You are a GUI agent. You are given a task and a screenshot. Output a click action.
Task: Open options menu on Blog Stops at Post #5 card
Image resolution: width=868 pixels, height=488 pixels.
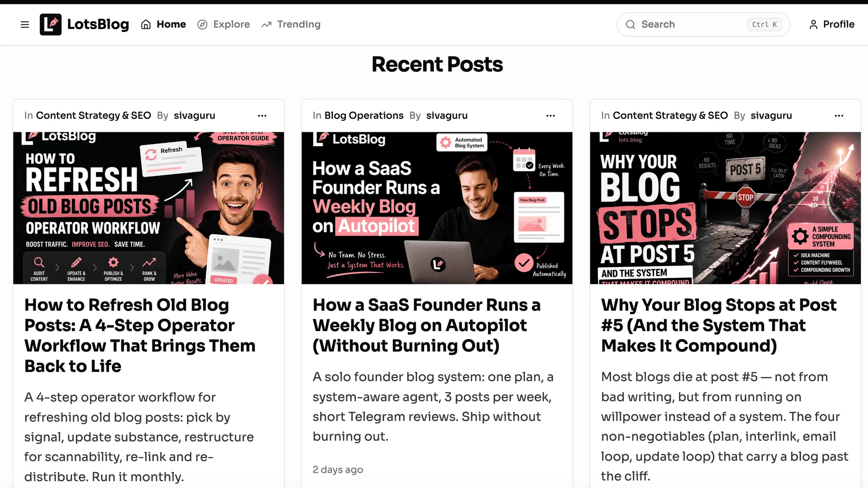pos(839,116)
